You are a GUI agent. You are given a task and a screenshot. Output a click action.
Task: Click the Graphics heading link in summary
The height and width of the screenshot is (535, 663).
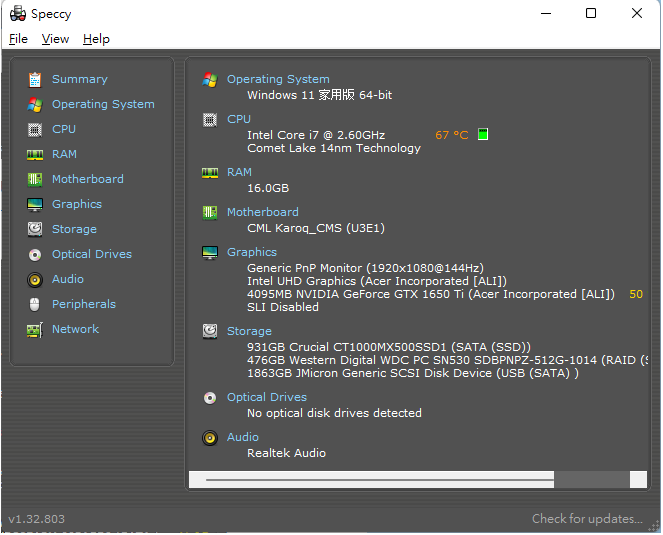tap(252, 252)
